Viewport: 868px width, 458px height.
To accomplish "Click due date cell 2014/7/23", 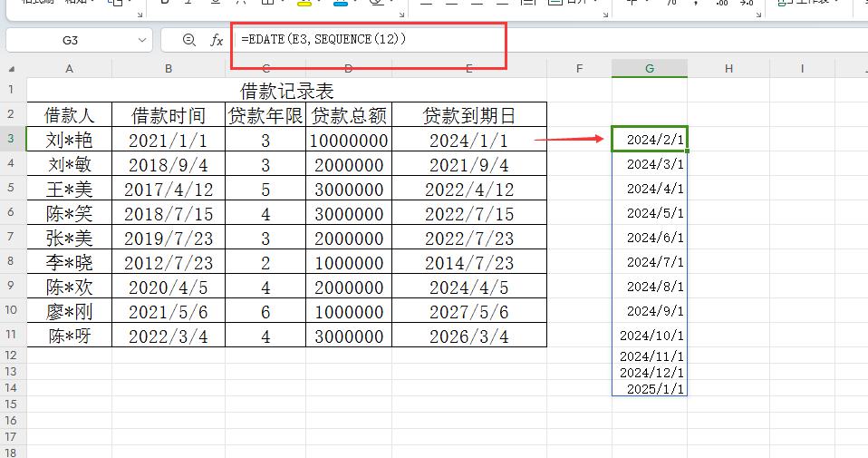I will point(468,262).
